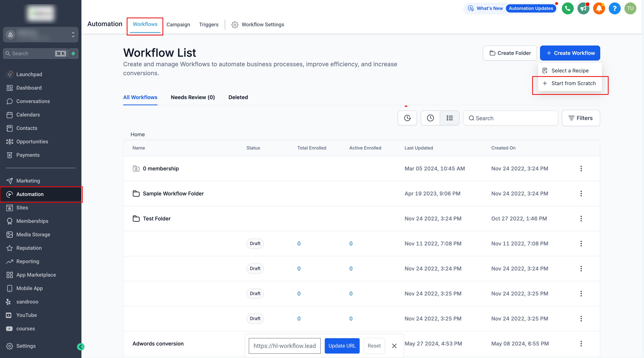
Task: Open the Workflow Settings gear
Action: click(258, 24)
